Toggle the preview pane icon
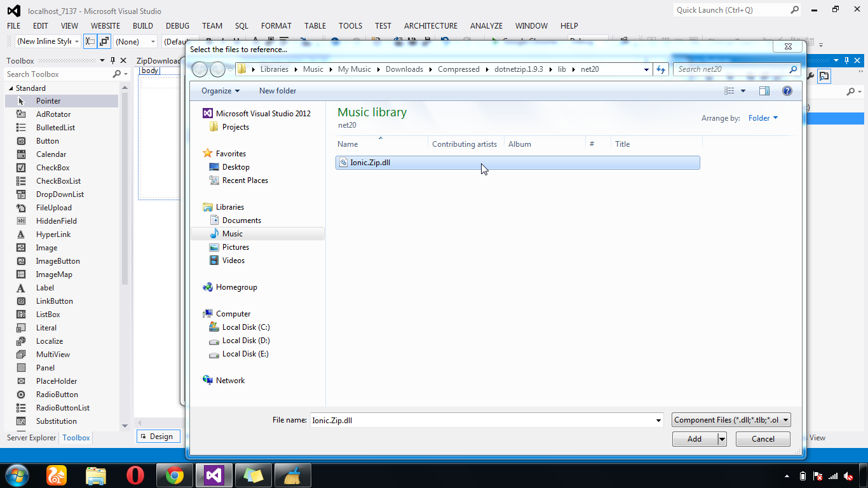 [x=764, y=91]
